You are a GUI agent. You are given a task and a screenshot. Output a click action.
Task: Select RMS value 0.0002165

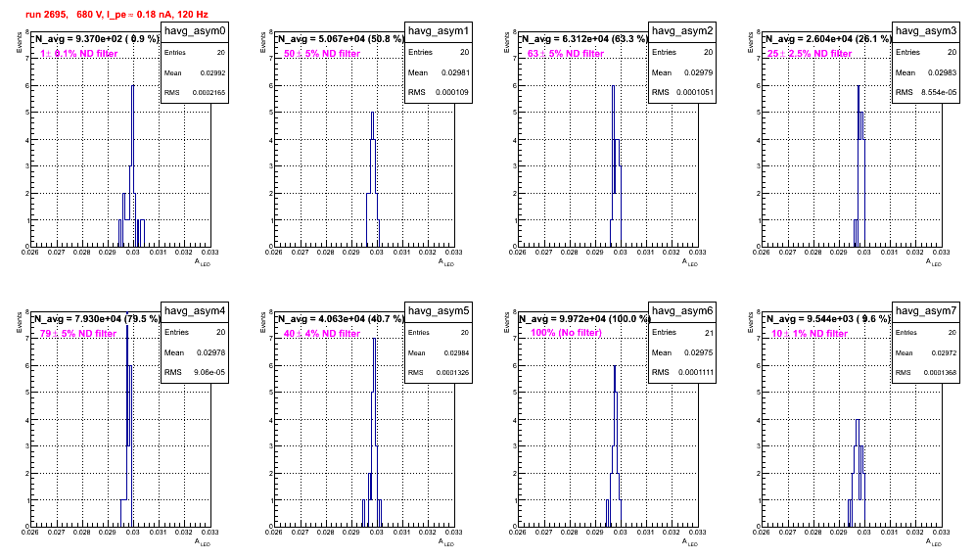coord(209,92)
